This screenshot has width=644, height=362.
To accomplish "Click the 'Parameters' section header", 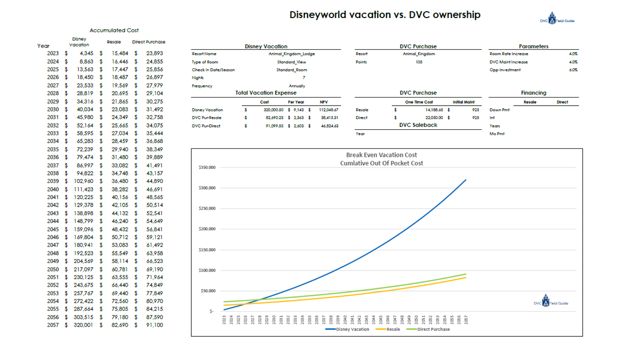I will (x=534, y=46).
